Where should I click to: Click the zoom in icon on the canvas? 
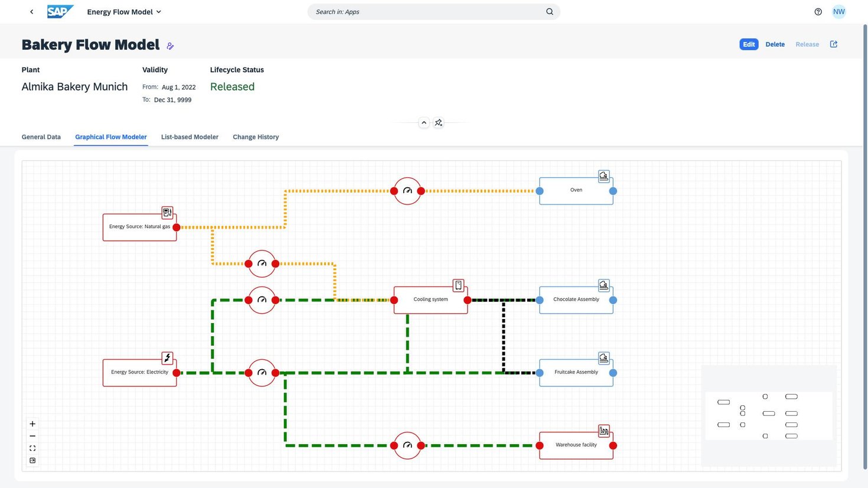click(x=32, y=424)
